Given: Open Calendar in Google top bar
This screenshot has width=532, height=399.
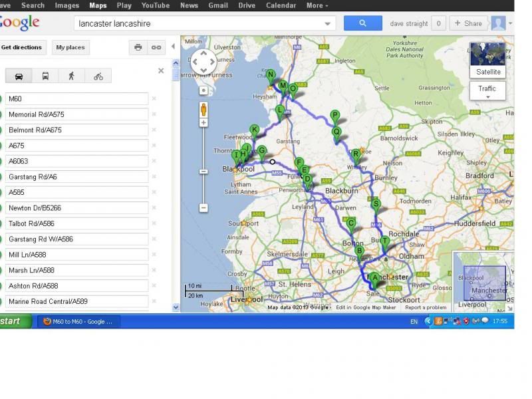Looking at the screenshot, I should [281, 5].
